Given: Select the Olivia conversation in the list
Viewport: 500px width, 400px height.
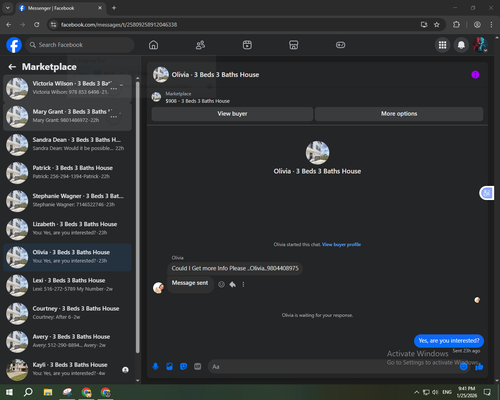Looking at the screenshot, I should (x=68, y=257).
